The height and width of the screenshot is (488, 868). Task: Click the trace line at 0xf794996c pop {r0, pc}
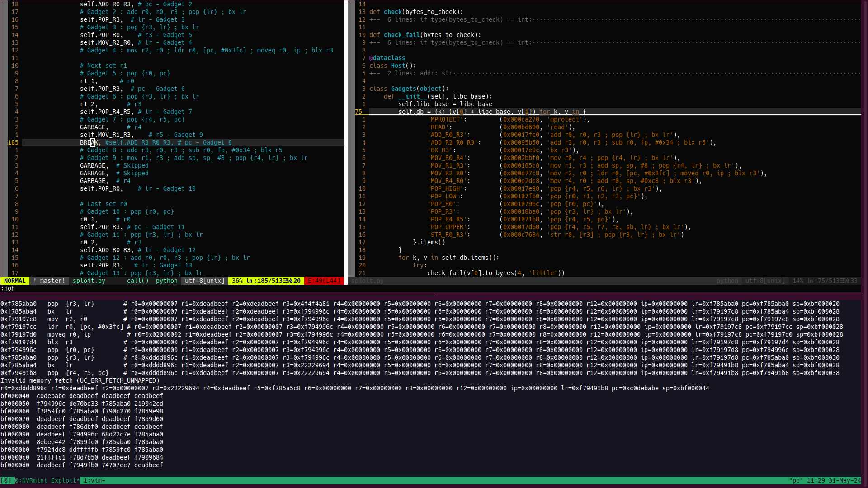420,350
